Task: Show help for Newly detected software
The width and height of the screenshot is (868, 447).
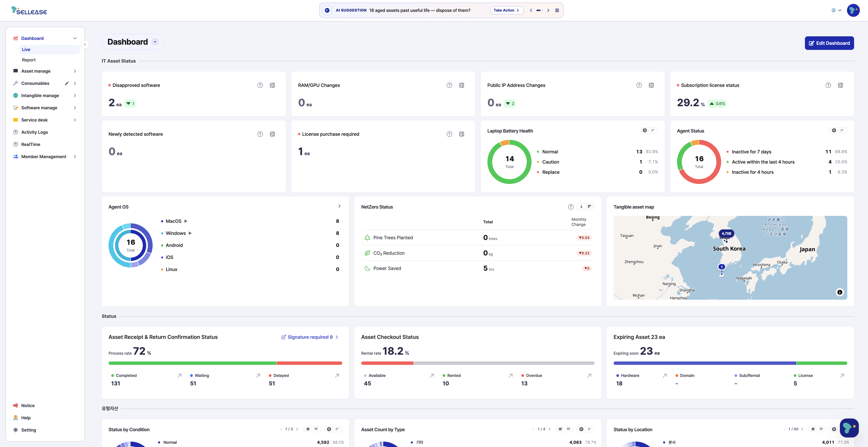Action: [x=260, y=134]
